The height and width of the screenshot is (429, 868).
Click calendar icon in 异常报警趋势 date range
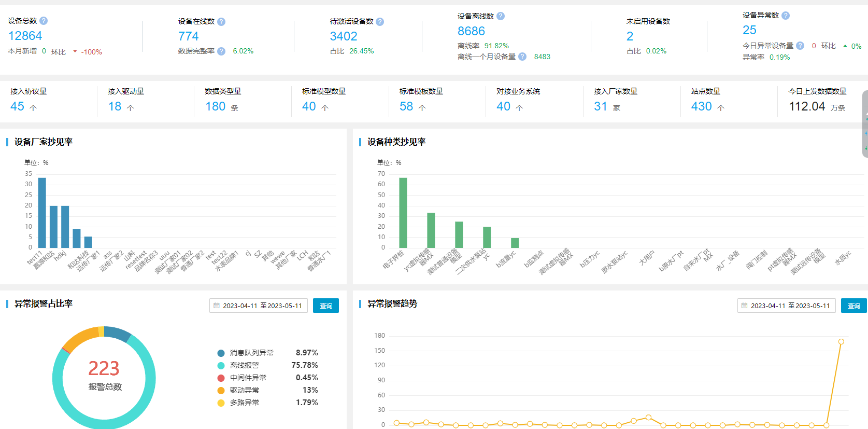click(x=745, y=306)
